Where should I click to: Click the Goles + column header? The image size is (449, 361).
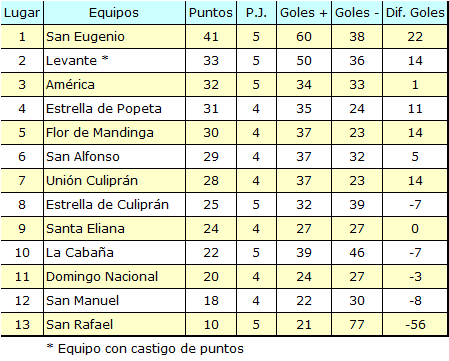(x=304, y=13)
